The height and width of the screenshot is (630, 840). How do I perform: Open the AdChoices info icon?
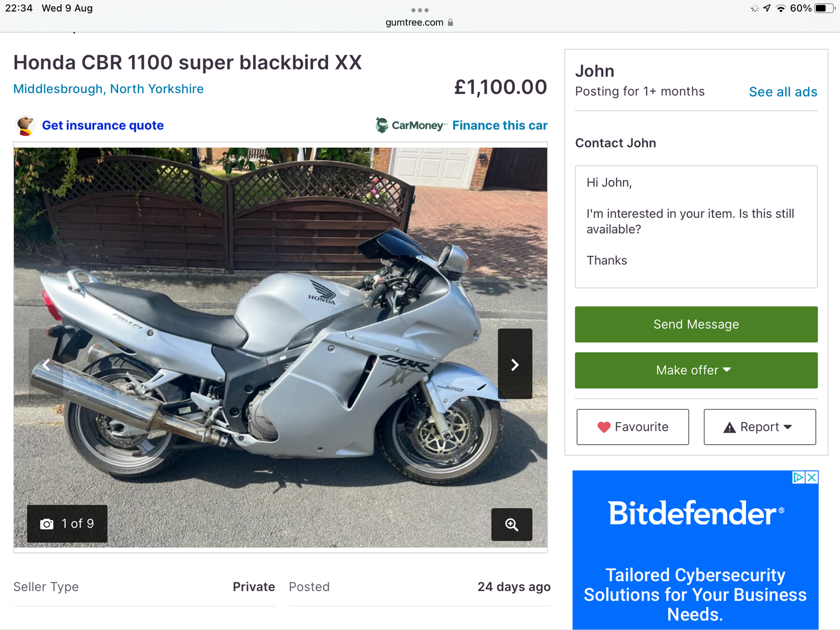coord(799,477)
